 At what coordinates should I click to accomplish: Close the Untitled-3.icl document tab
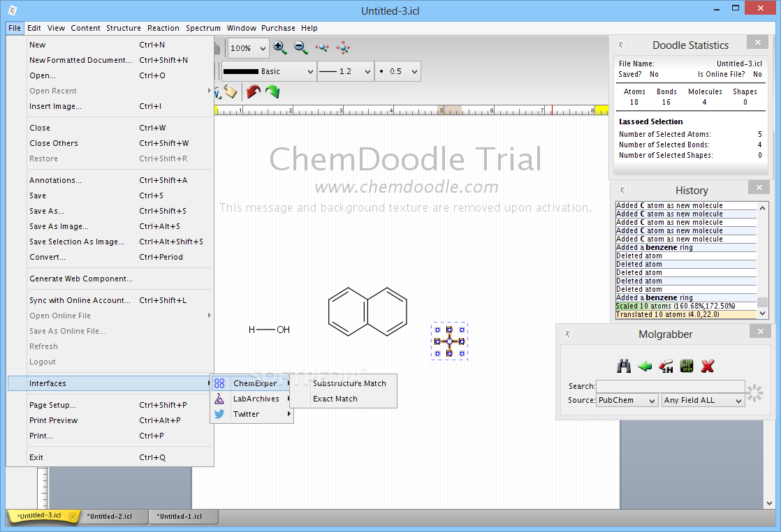pos(73,517)
